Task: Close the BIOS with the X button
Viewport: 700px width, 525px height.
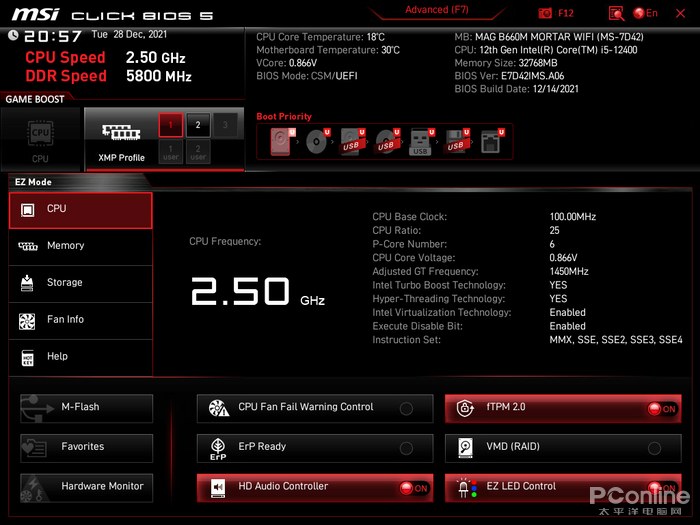Action: tap(680, 13)
